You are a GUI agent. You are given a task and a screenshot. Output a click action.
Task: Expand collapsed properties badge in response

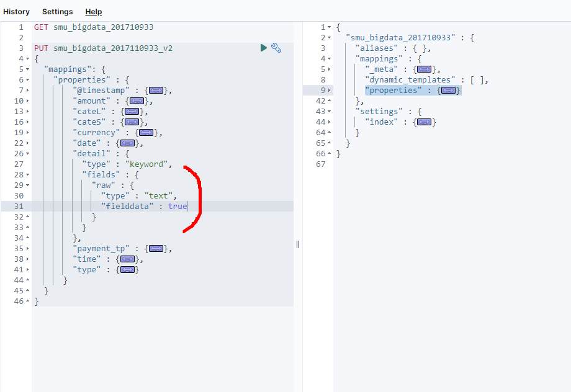coord(449,91)
